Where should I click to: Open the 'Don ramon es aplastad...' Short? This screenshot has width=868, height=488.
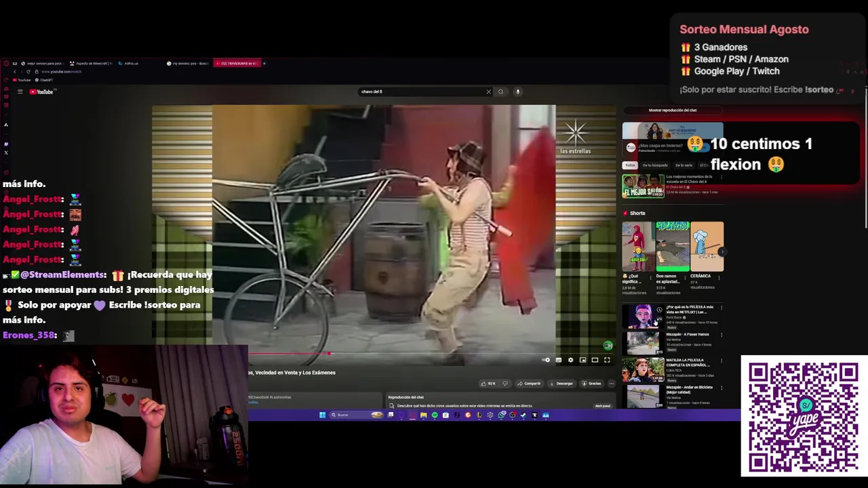click(673, 247)
